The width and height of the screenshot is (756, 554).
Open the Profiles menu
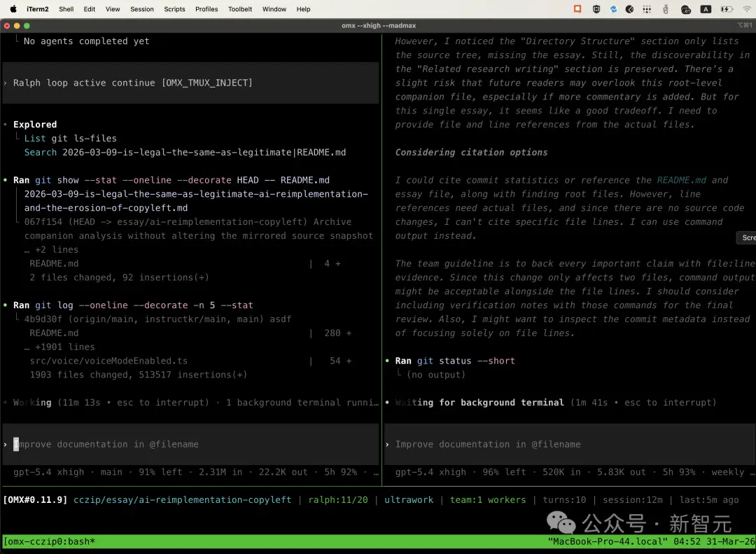pos(206,8)
